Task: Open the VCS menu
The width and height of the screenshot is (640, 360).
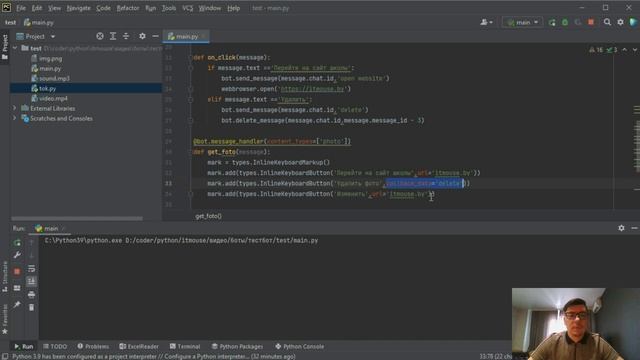Action: pos(187,8)
